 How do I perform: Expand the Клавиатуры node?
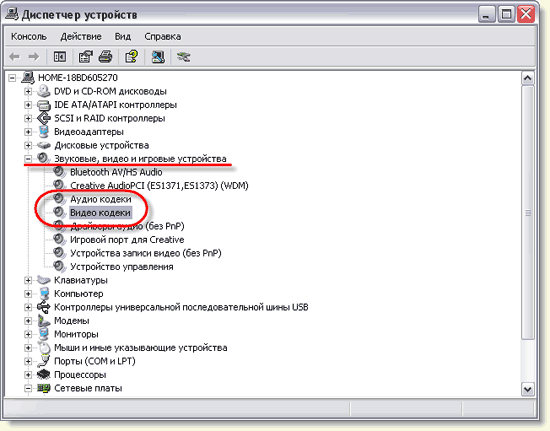pyautogui.click(x=28, y=280)
